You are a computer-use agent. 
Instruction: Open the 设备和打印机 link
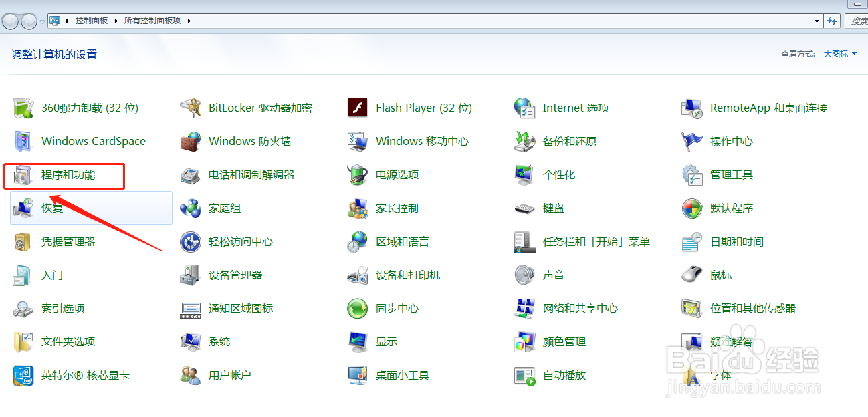point(408,275)
